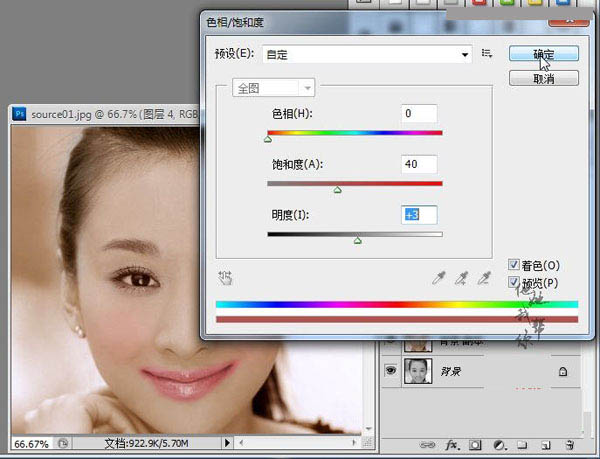The width and height of the screenshot is (600, 459).
Task: Click the red square toolbar button
Action: click(479, 3)
